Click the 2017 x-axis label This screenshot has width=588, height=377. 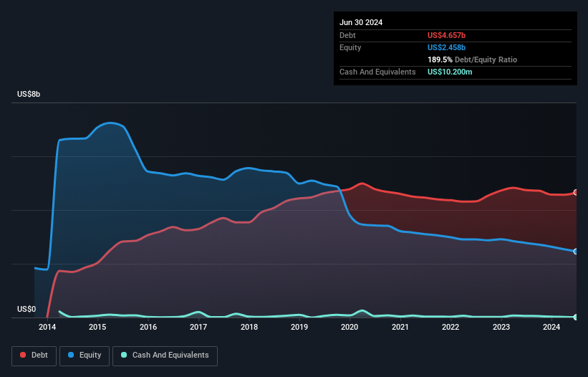(198, 327)
